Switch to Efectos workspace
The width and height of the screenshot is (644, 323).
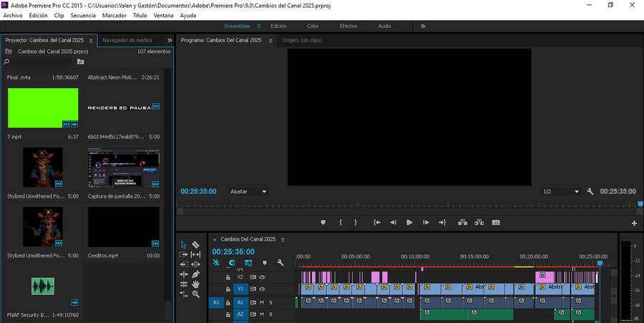348,26
